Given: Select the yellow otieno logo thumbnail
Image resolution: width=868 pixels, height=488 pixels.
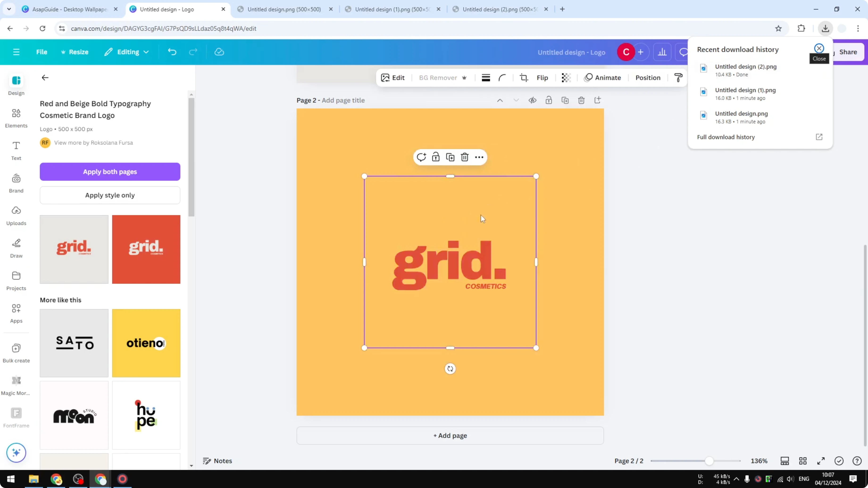Looking at the screenshot, I should (x=146, y=343).
